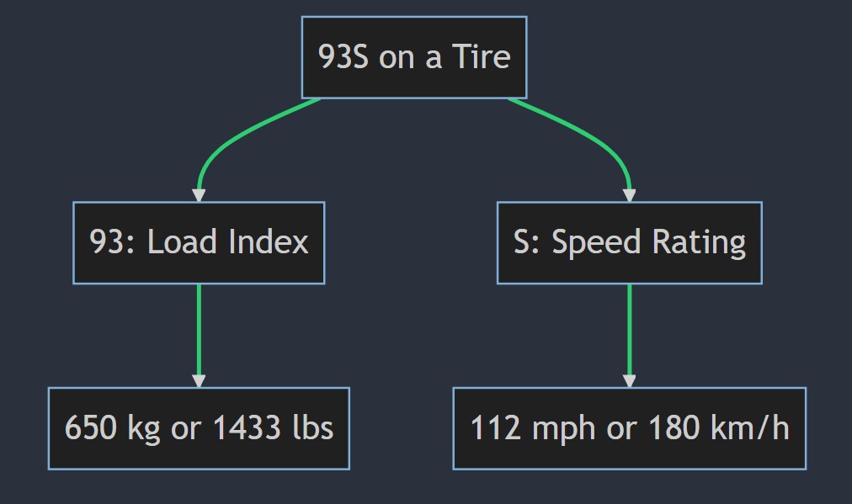Screen dimensions: 852x504
Task: Click the '93: Load Index' node
Action: tap(199, 243)
